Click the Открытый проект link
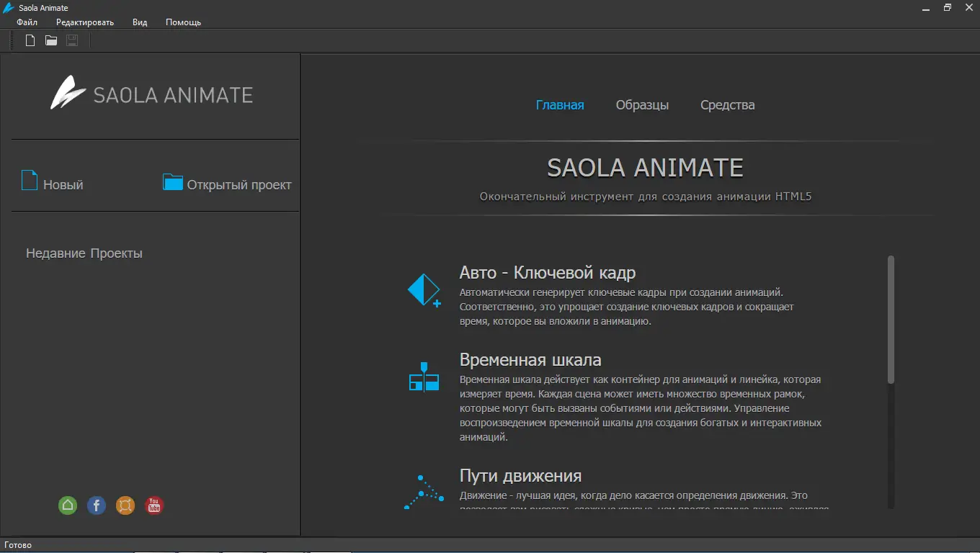 coord(239,185)
